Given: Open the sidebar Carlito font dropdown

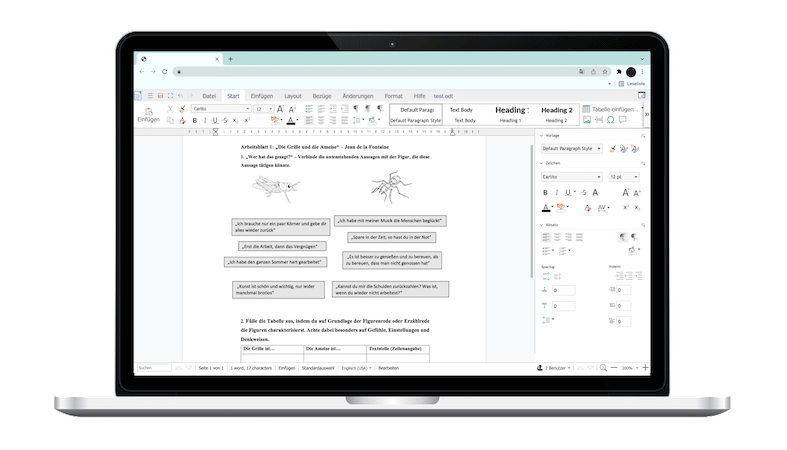Looking at the screenshot, I should pyautogui.click(x=571, y=177).
